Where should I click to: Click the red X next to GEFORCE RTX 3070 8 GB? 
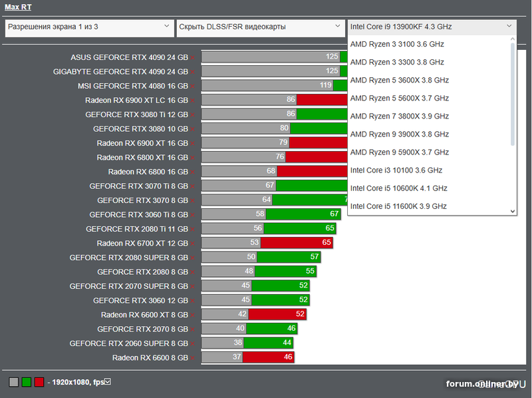point(192,201)
